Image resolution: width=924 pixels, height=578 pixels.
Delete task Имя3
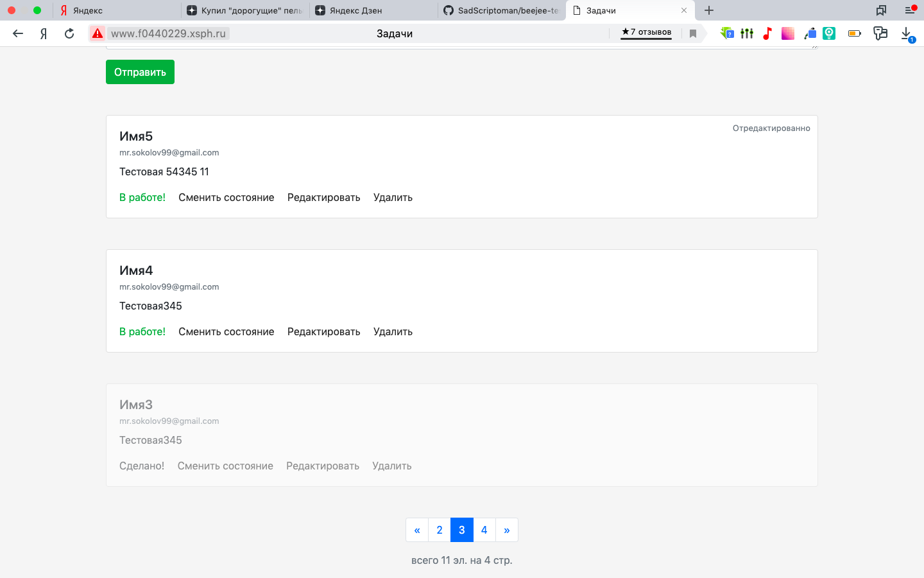[x=392, y=466]
